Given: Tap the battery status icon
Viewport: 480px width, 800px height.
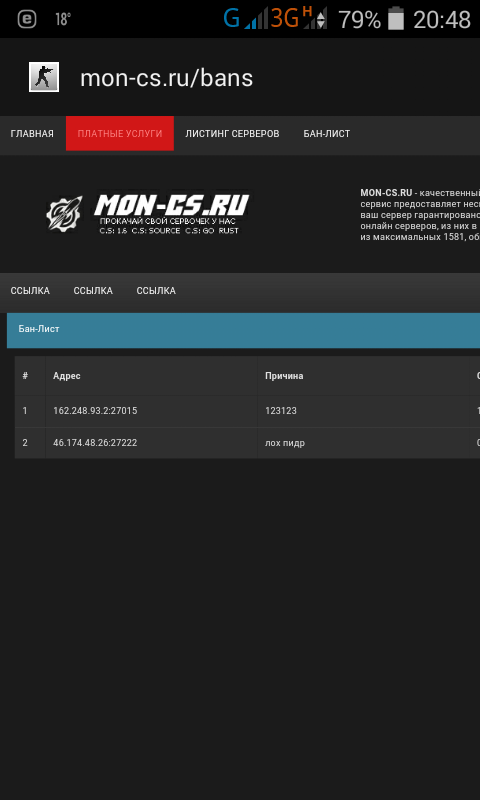Looking at the screenshot, I should 396,19.
